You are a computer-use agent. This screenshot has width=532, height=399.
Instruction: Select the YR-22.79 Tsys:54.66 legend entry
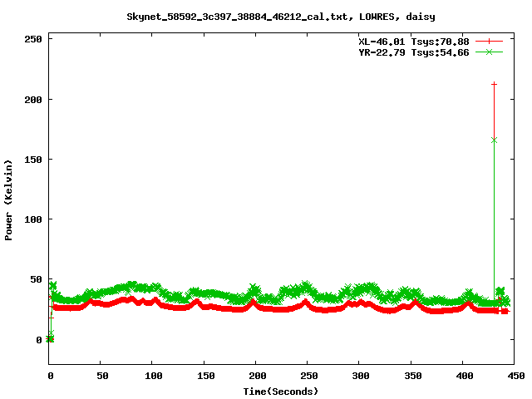pyautogui.click(x=414, y=52)
